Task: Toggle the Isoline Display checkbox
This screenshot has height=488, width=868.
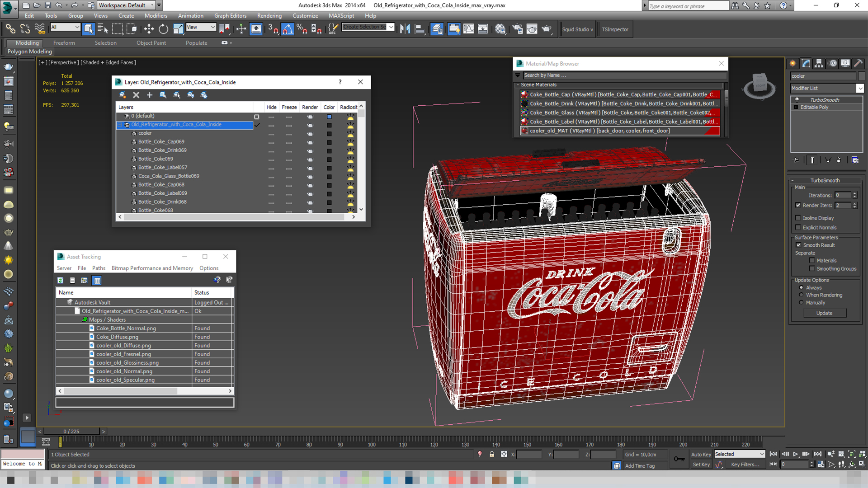Action: coord(798,218)
